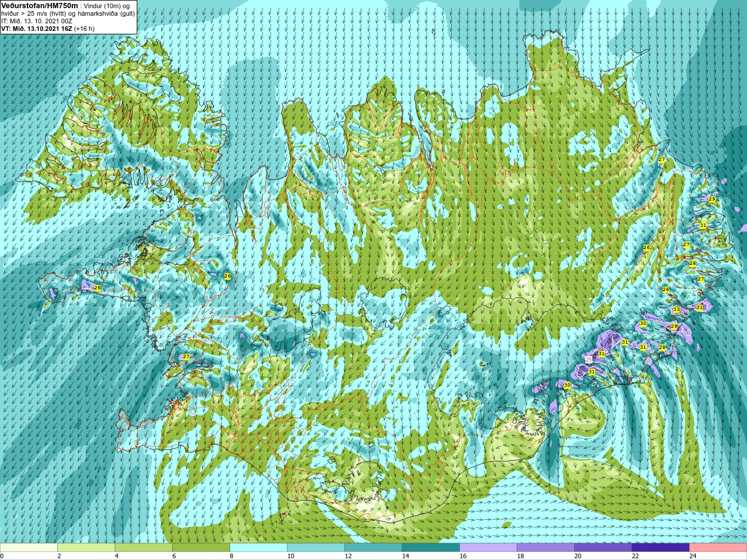
Task: Click the "Veðurstofan/HM750m" title text
Action: click(40, 5)
